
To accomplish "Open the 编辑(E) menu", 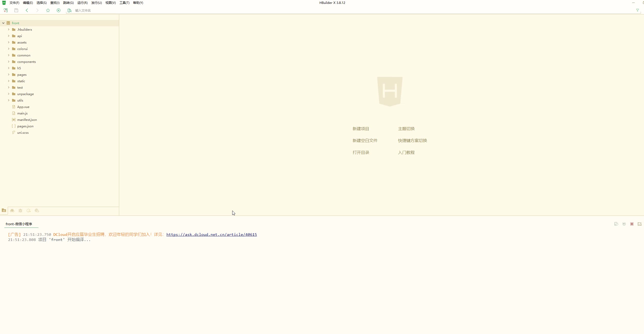I will tap(28, 3).
